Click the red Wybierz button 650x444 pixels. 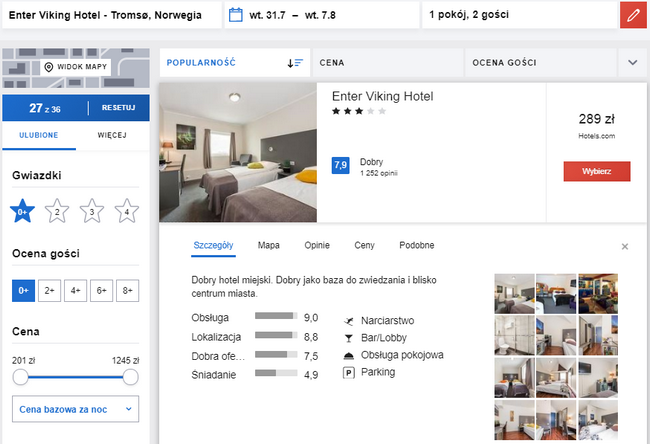pos(597,171)
